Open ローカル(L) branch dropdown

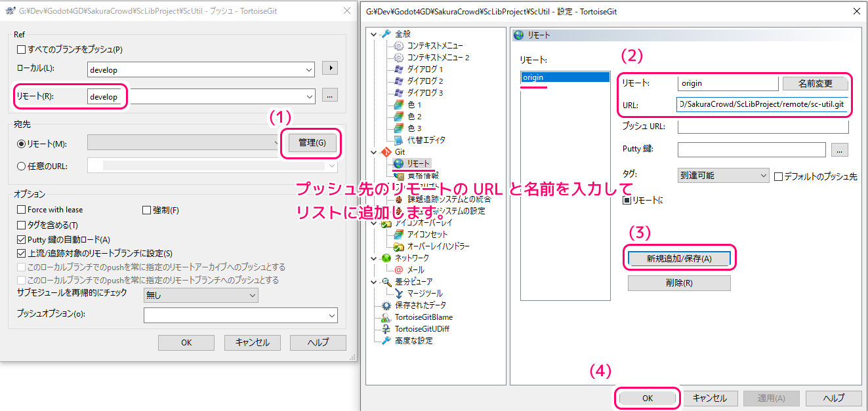pyautogui.click(x=309, y=69)
